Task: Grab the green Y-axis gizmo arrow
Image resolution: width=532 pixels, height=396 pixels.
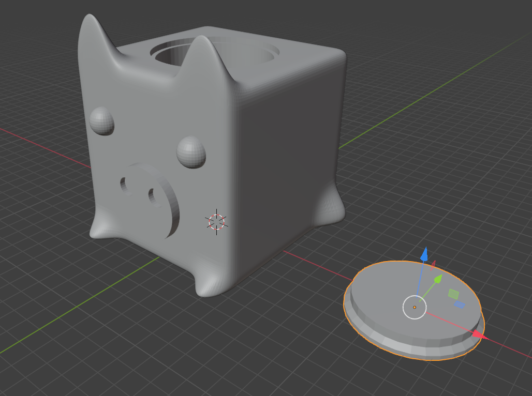Action: pyautogui.click(x=438, y=278)
